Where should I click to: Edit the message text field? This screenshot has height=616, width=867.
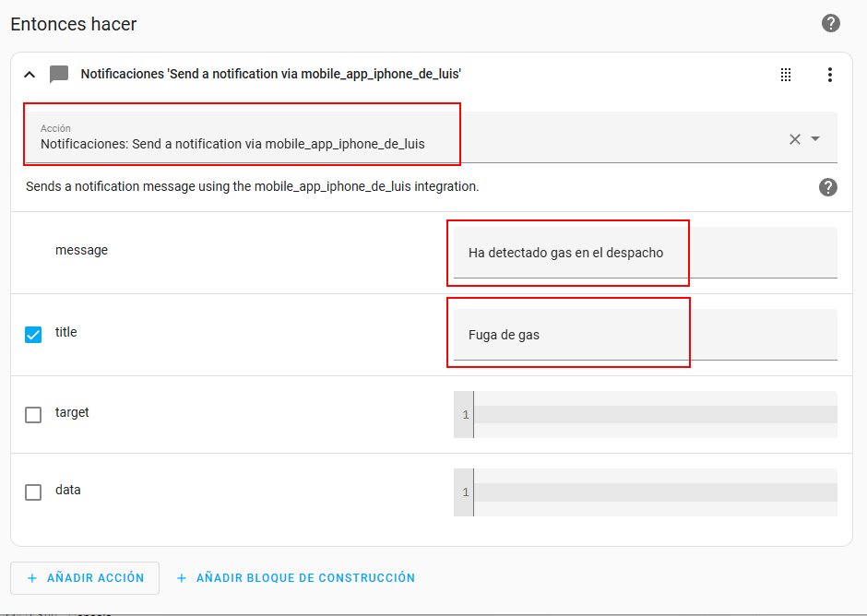[x=644, y=253]
